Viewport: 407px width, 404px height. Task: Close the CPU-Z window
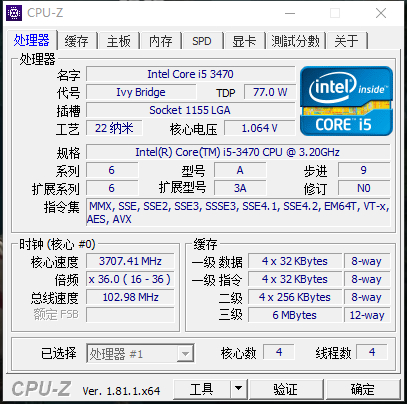pyautogui.click(x=381, y=13)
